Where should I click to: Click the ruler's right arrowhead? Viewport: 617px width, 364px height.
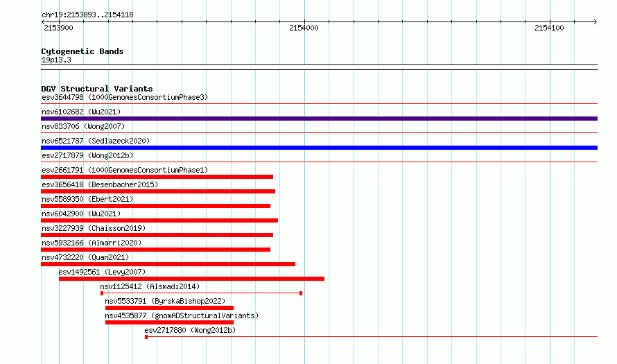[x=596, y=22]
